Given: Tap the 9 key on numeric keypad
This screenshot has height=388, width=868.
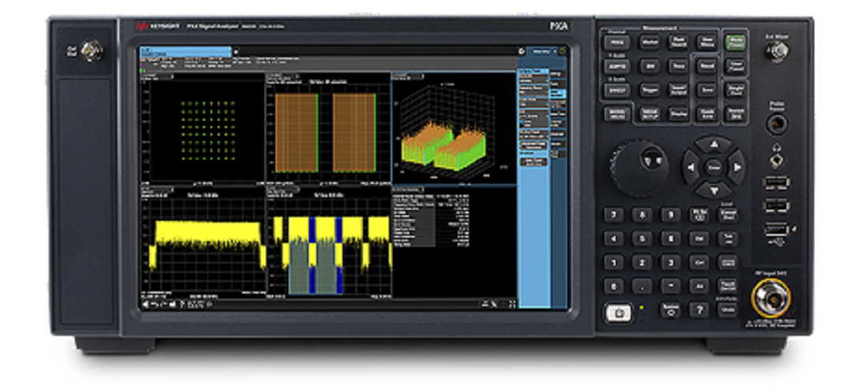Looking at the screenshot, I should pyautogui.click(x=671, y=215).
